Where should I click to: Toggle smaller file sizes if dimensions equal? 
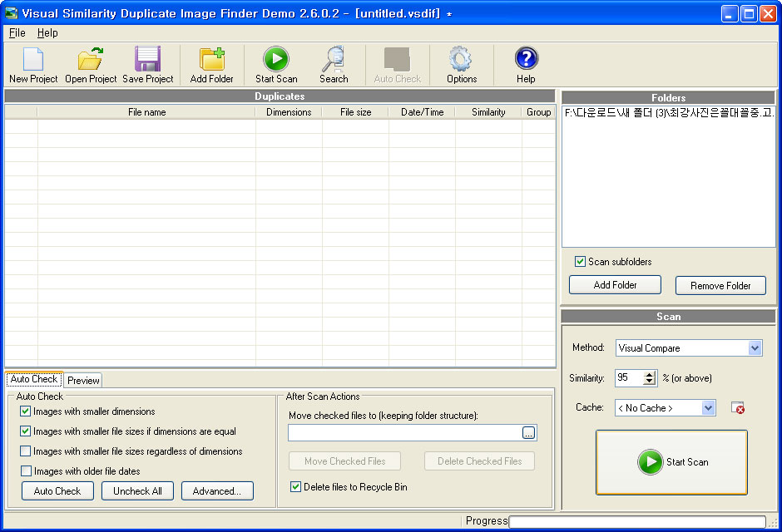click(26, 431)
